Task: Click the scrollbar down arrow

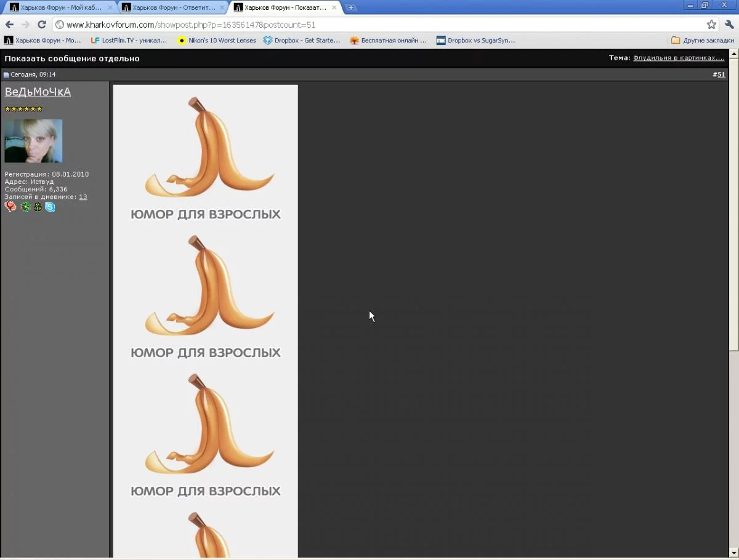Action: (x=733, y=554)
